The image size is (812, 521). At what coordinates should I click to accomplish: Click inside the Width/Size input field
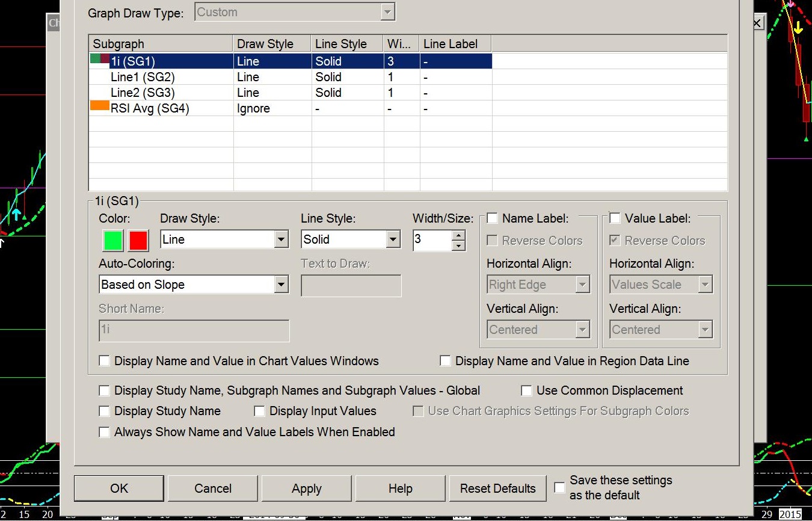point(431,240)
